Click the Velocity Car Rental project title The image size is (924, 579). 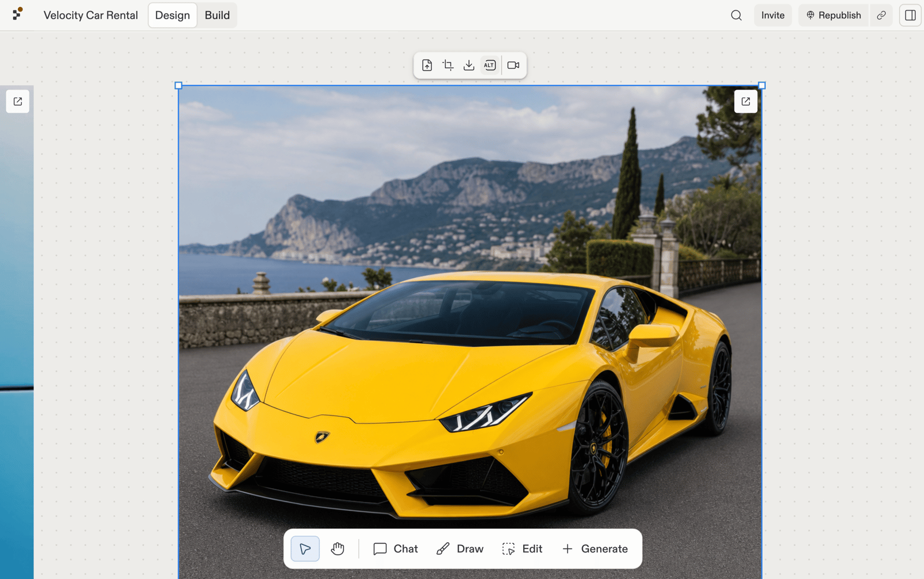(91, 15)
